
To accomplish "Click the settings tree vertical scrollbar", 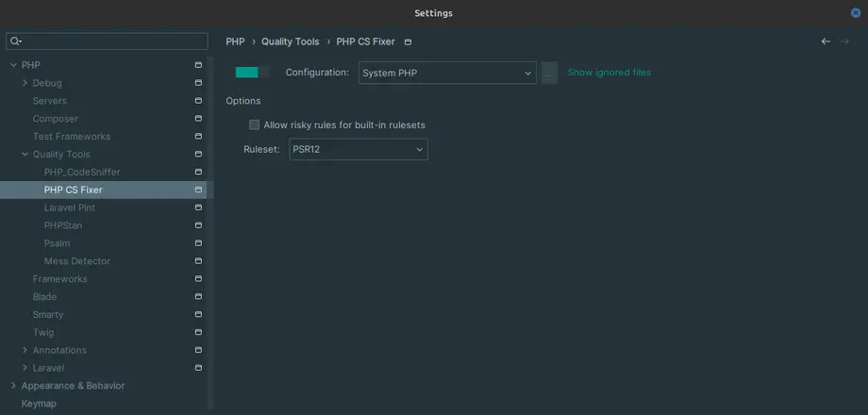I will coord(210,232).
